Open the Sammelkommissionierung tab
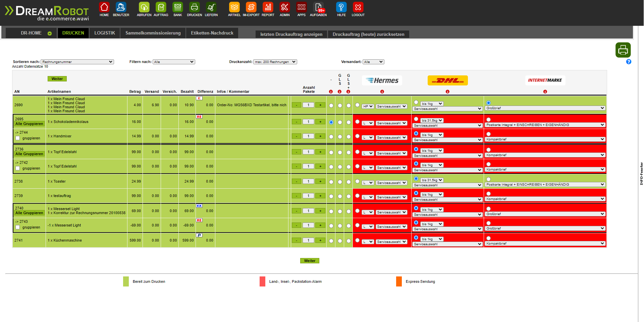Viewport: 644px width, 322px height. tap(153, 33)
